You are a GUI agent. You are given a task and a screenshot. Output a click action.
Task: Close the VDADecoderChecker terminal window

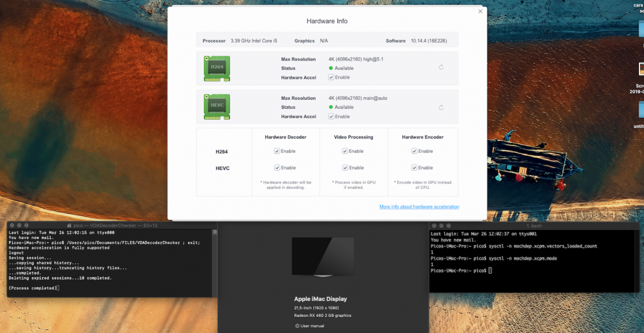click(12, 225)
